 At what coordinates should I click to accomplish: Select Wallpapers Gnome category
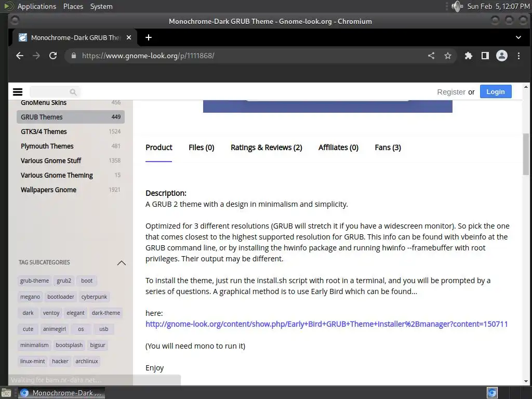coord(71,190)
